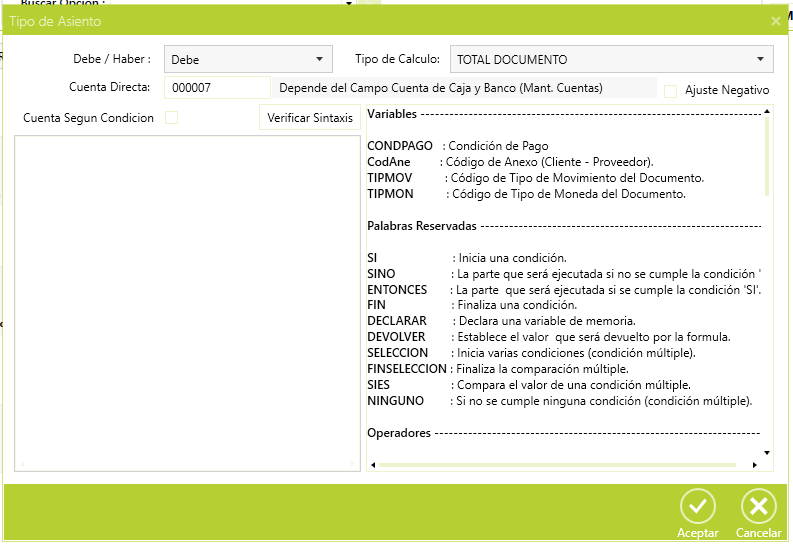Open the Tipo de Calculo dropdown

pyautogui.click(x=611, y=59)
